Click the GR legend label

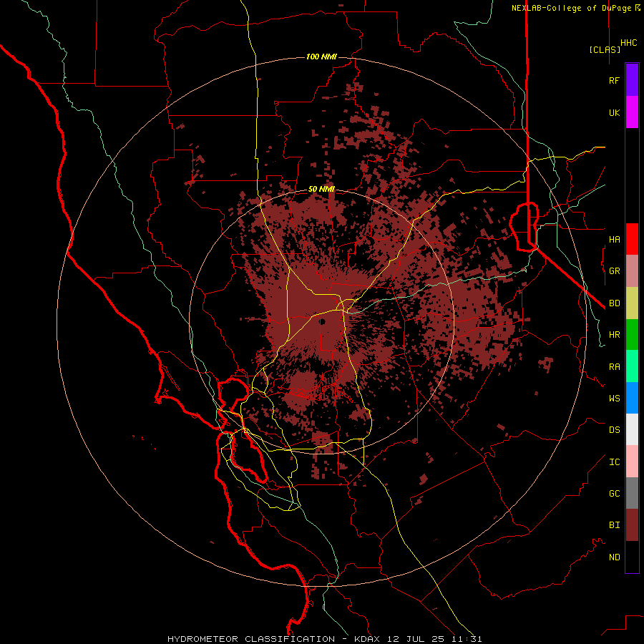(x=614, y=271)
